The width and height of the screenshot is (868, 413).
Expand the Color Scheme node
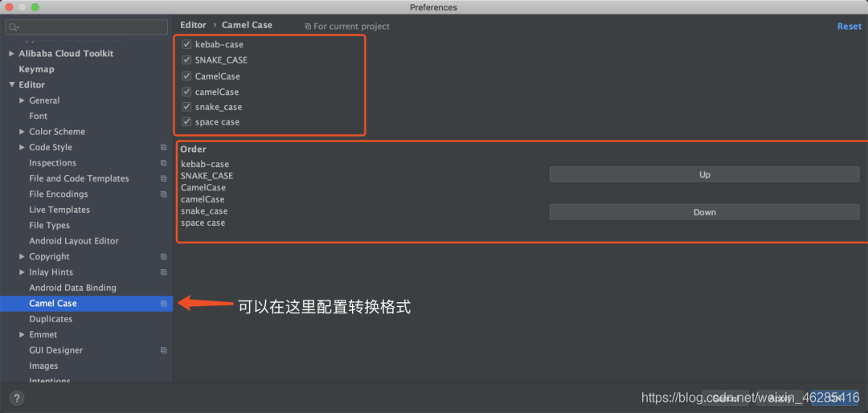click(23, 132)
